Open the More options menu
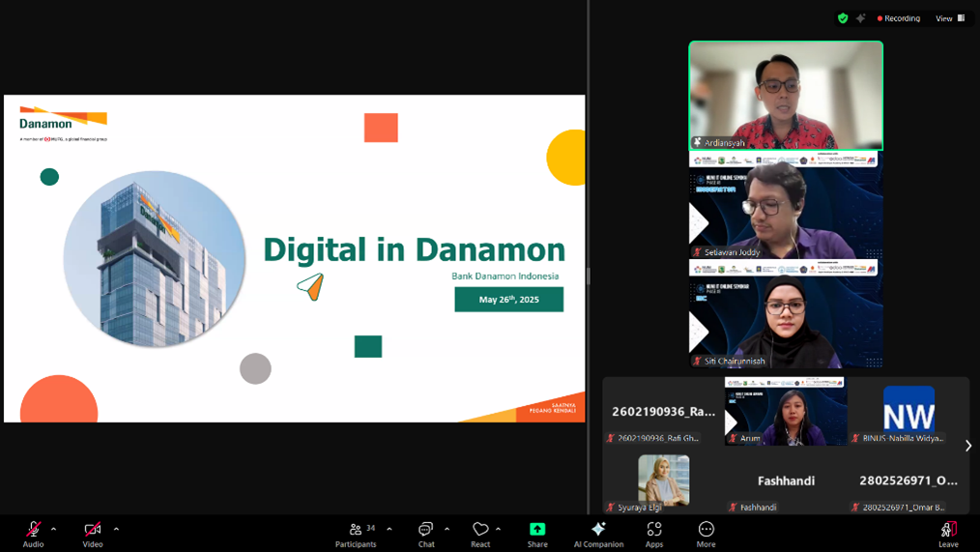This screenshot has width=980, height=552. (706, 535)
